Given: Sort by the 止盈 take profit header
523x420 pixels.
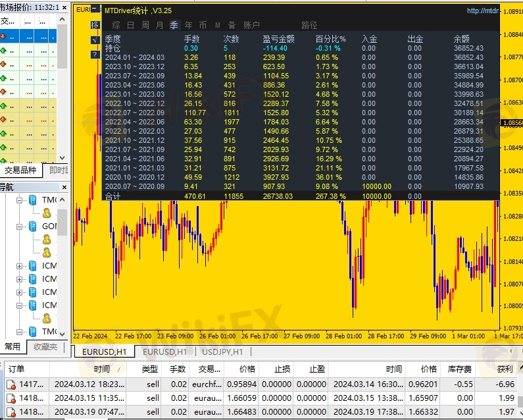Looking at the screenshot, I should (x=311, y=369).
